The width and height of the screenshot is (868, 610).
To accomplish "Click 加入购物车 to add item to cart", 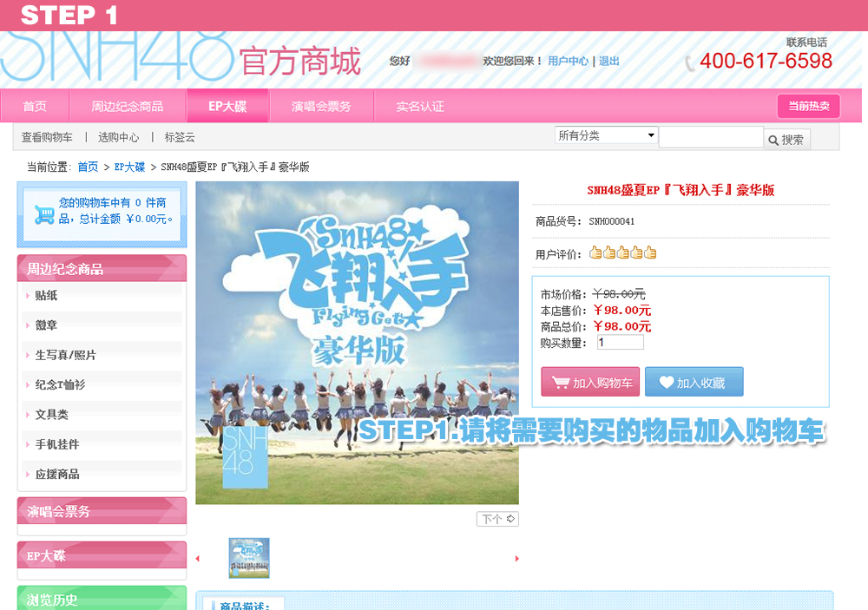I will point(590,382).
